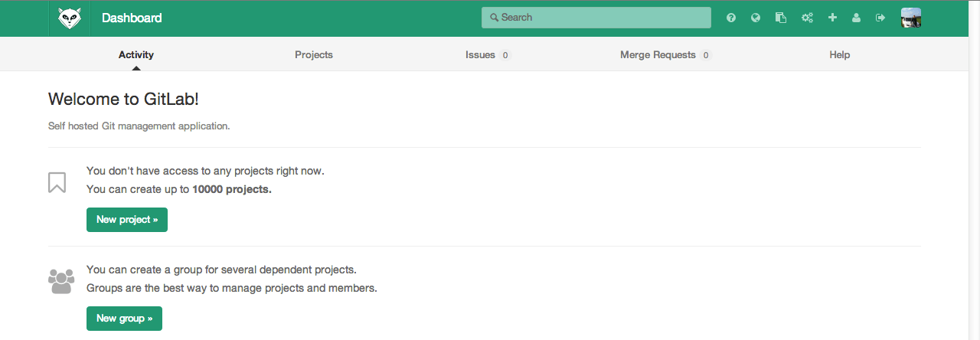
Task: Focus the Search input field
Action: pyautogui.click(x=596, y=18)
